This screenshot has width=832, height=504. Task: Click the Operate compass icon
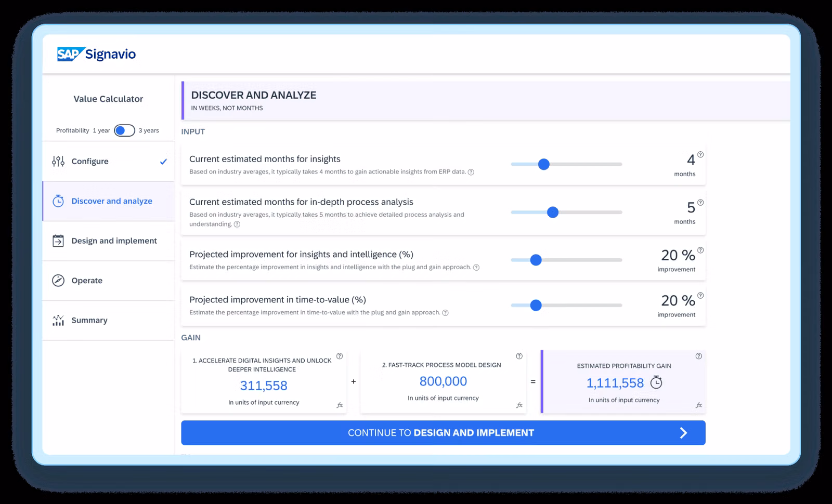point(58,281)
